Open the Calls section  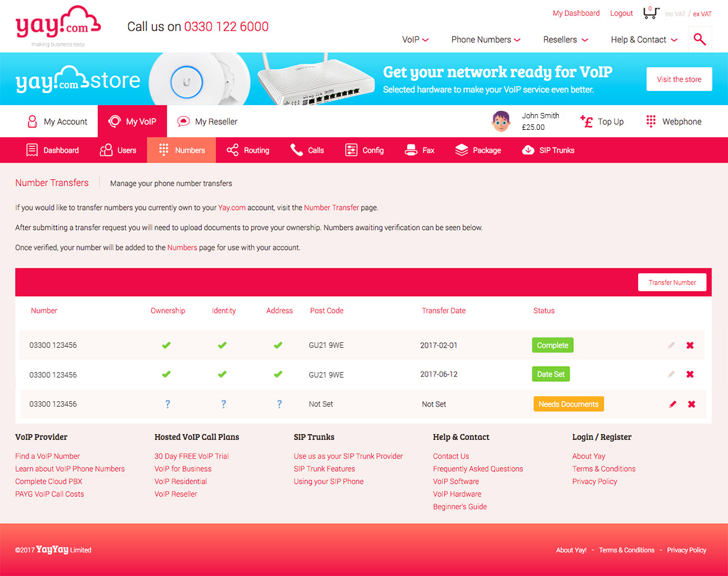point(307,150)
